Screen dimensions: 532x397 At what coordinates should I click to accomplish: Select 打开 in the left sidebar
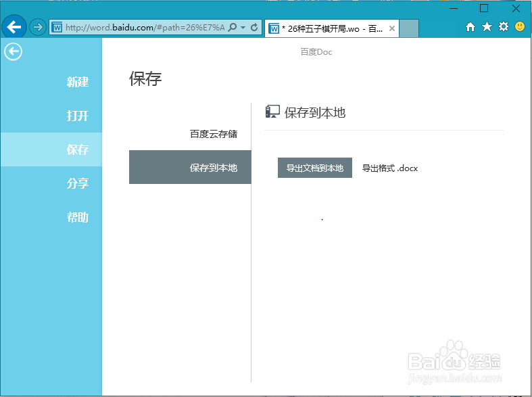point(51,116)
